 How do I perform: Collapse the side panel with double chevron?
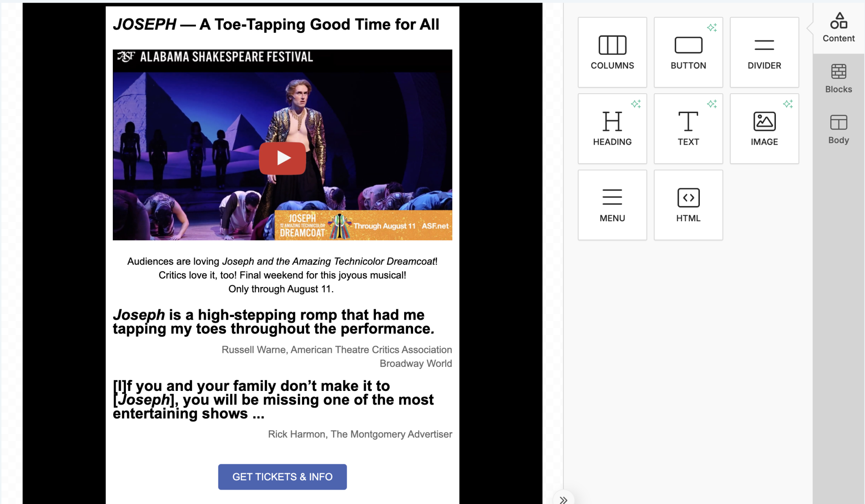pos(563,500)
